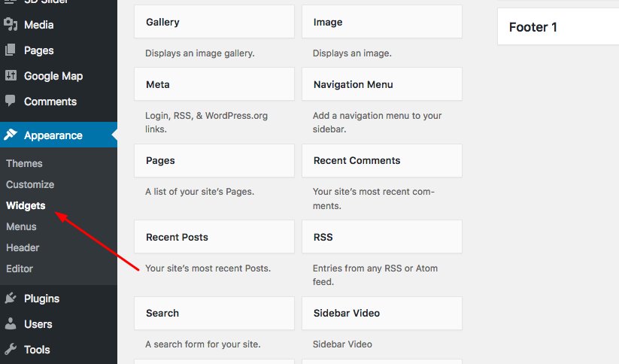Open the Editor submenu link
This screenshot has width=619, height=364.
point(20,268)
